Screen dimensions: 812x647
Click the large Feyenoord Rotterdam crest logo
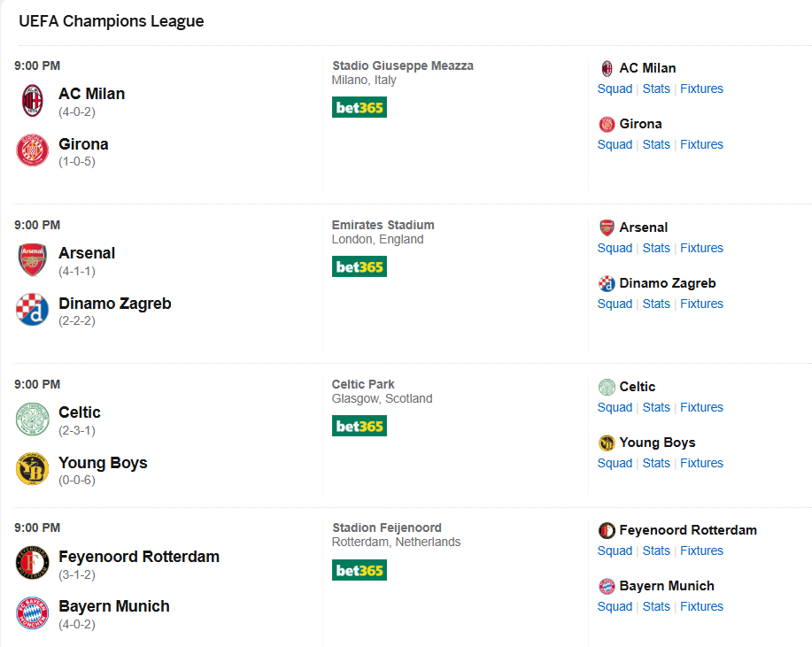click(32, 563)
